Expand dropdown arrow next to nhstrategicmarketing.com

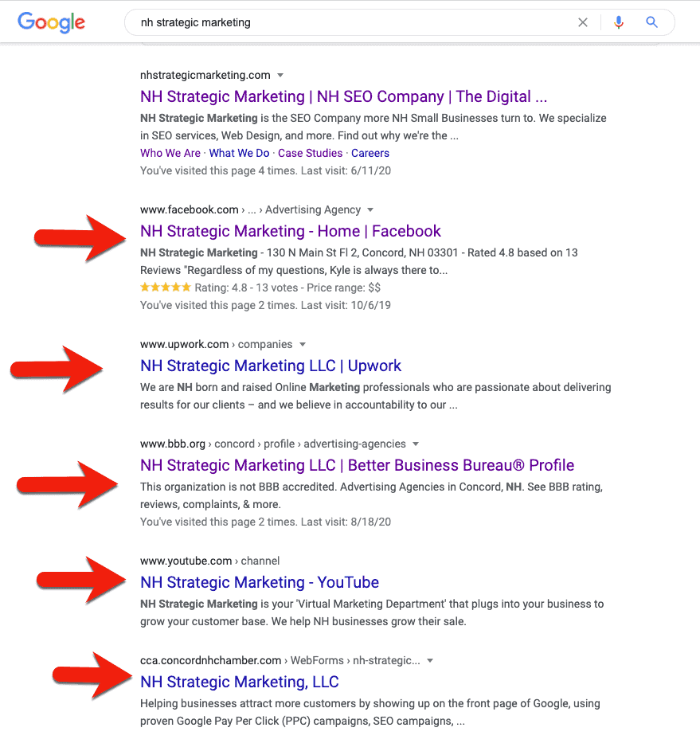280,76
